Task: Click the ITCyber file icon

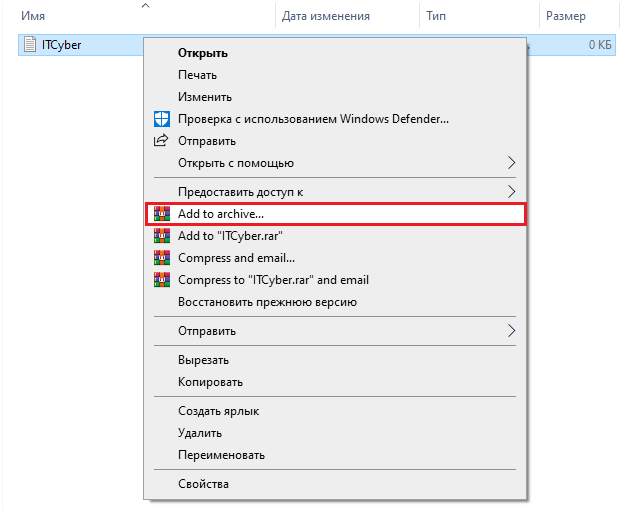Action: (29, 45)
